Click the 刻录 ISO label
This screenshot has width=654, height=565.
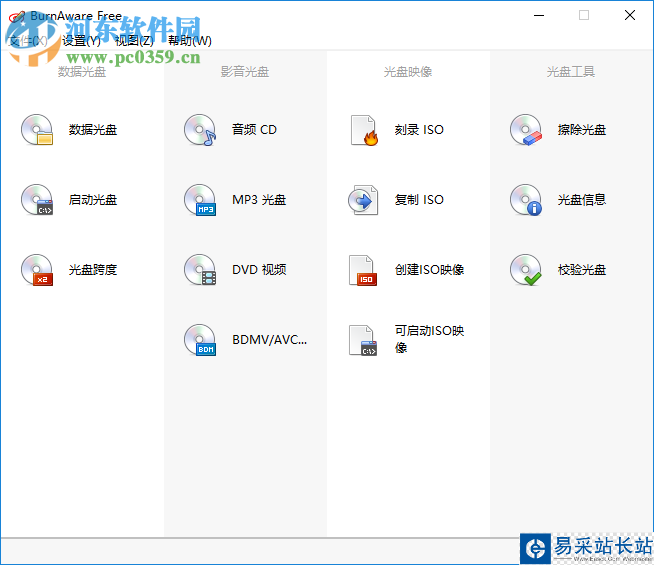[419, 130]
